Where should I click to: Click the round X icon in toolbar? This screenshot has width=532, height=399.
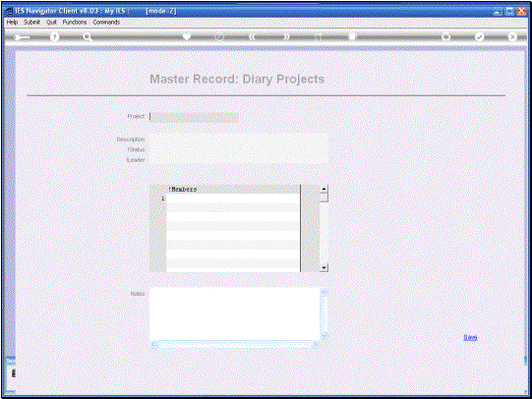point(512,37)
